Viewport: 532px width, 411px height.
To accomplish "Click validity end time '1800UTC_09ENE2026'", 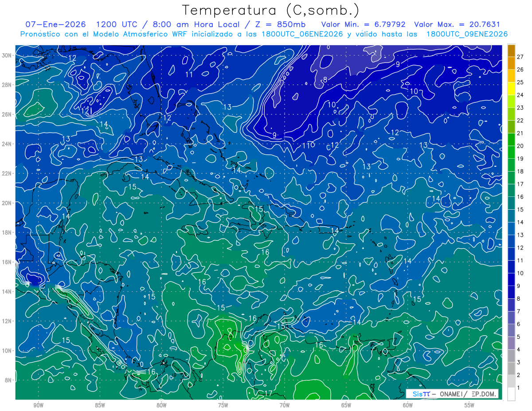I will (467, 34).
